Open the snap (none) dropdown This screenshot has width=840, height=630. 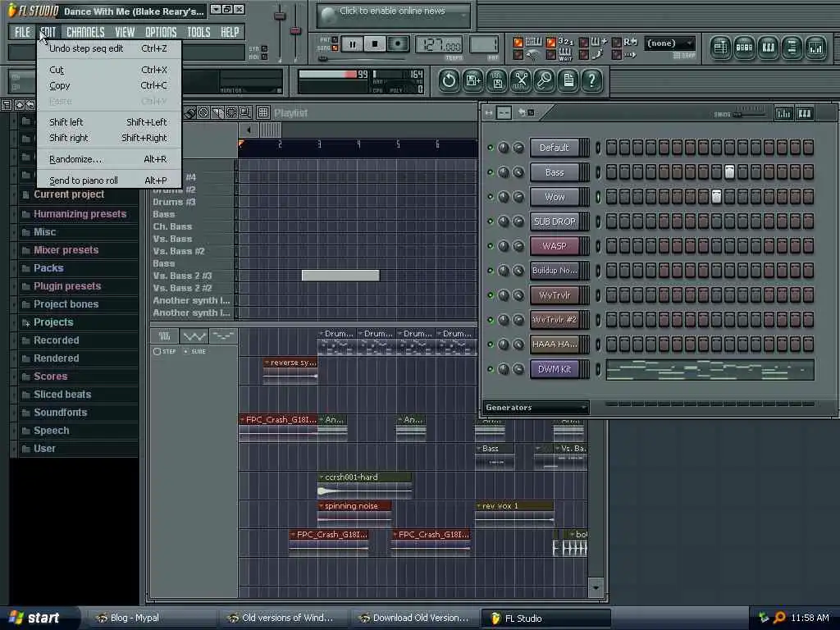coord(669,43)
